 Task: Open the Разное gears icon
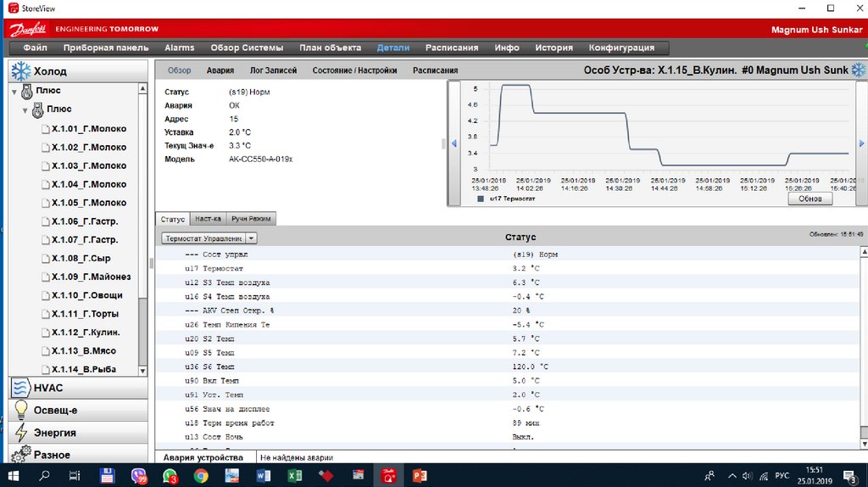point(20,455)
